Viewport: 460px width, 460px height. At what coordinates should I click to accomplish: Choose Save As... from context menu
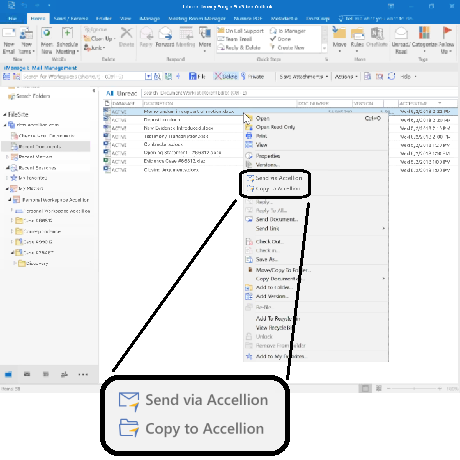pyautogui.click(x=267, y=259)
